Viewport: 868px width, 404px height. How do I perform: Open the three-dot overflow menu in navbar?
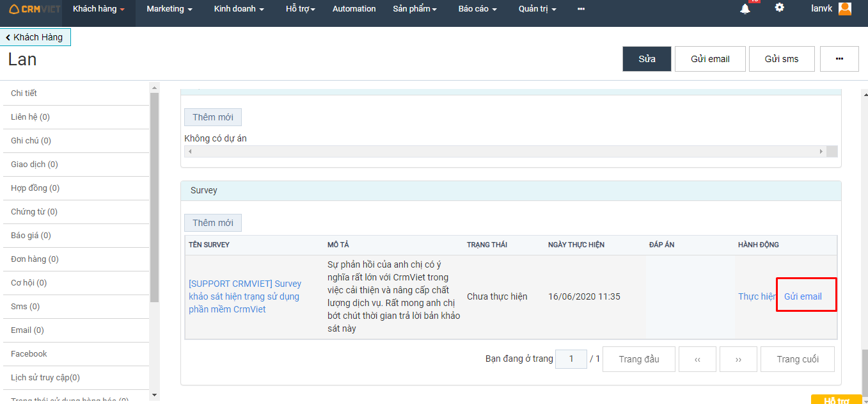581,9
